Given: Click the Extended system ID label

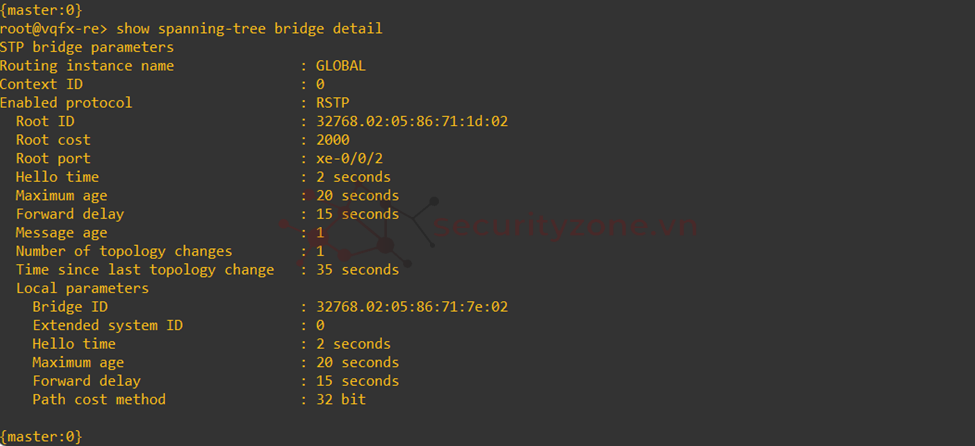Looking at the screenshot, I should (x=108, y=325).
